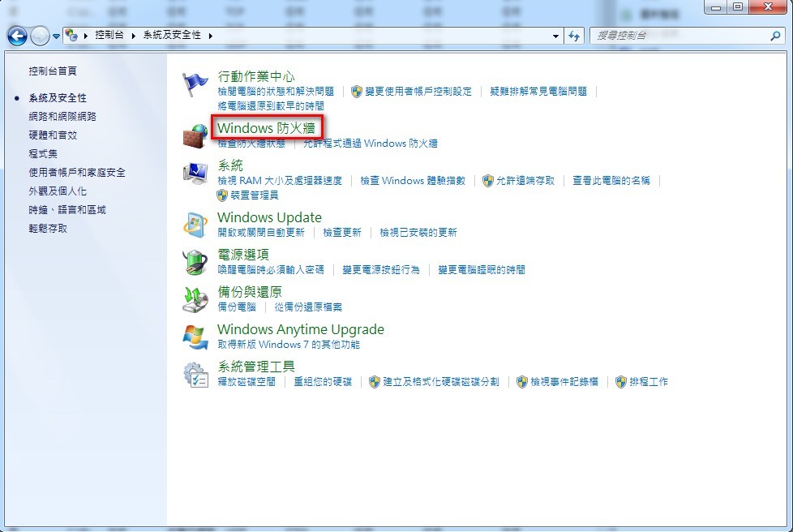Click 變更電腦睡眠的時間
This screenshot has height=532, width=793.
(482, 270)
